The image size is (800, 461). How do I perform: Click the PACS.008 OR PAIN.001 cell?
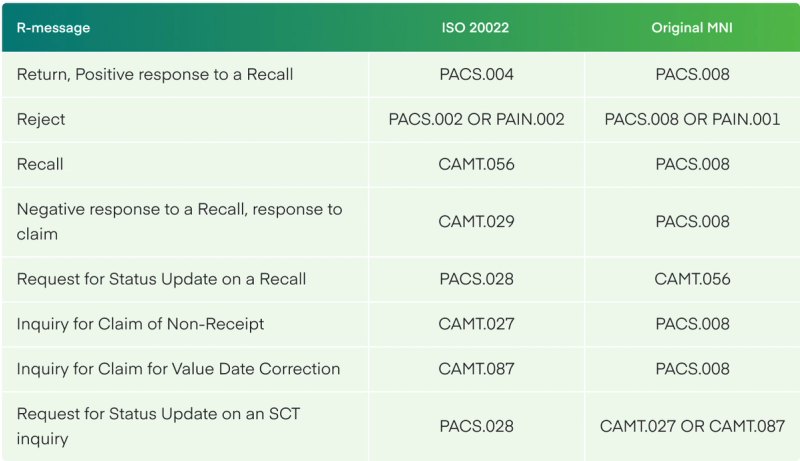click(x=692, y=119)
